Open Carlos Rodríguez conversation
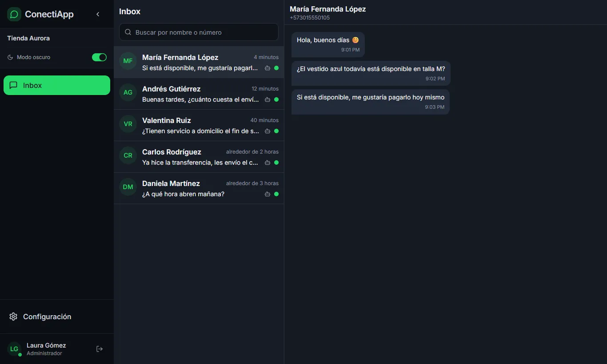The width and height of the screenshot is (607, 364). [199, 157]
